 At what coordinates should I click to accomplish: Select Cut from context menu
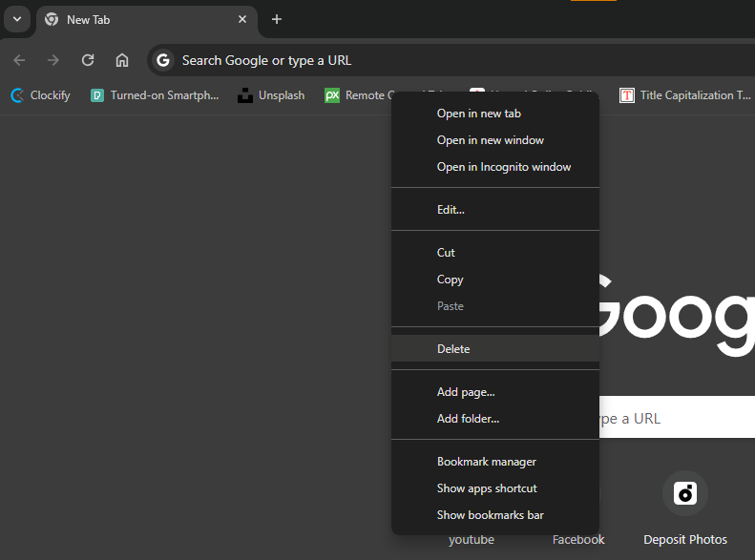pyautogui.click(x=495, y=253)
